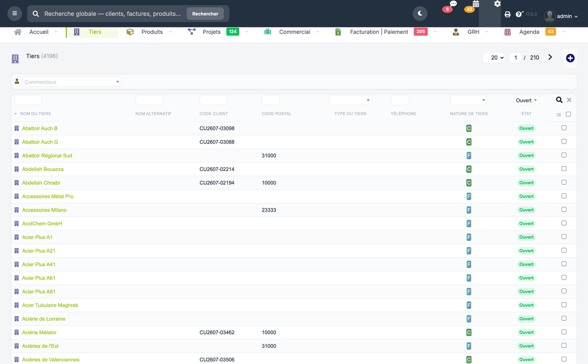Viewport: 588px width, 364px height.
Task: Click the Ouvert status badge for Aciéries de l'Est
Action: tap(526, 346)
